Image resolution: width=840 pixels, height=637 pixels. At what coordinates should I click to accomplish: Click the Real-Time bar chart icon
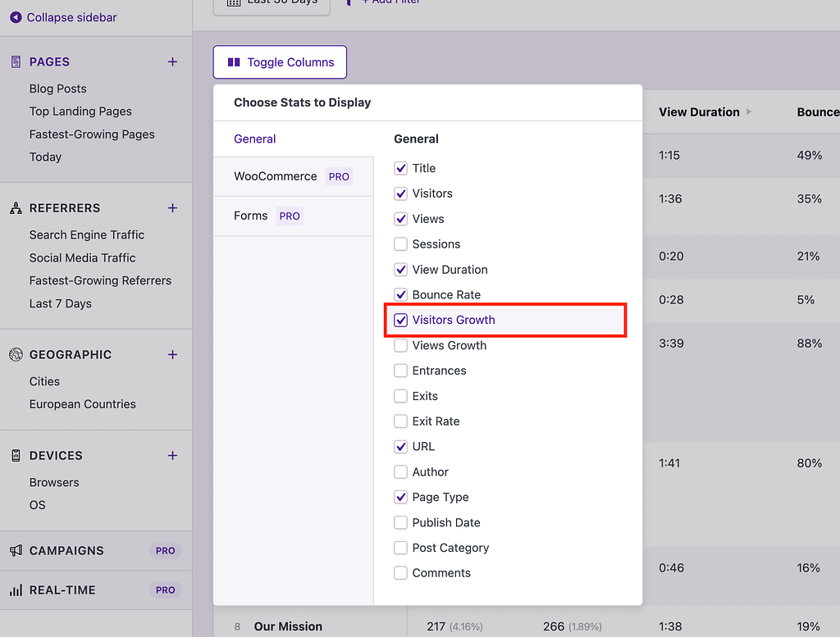(16, 590)
